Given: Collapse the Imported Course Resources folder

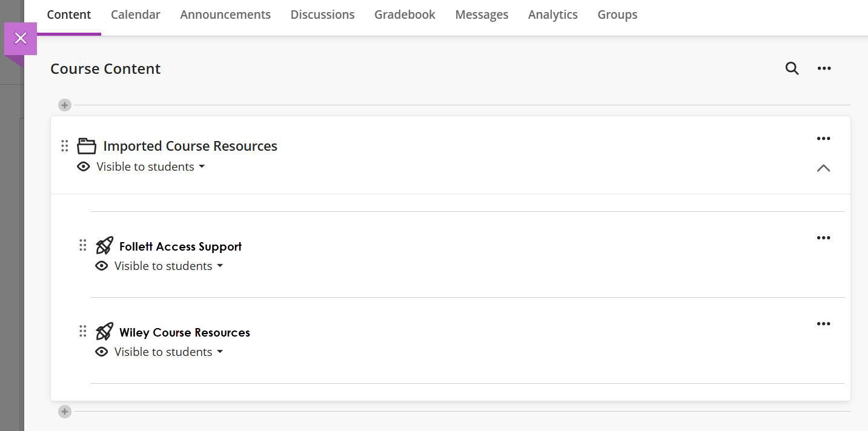Looking at the screenshot, I should coord(823,168).
